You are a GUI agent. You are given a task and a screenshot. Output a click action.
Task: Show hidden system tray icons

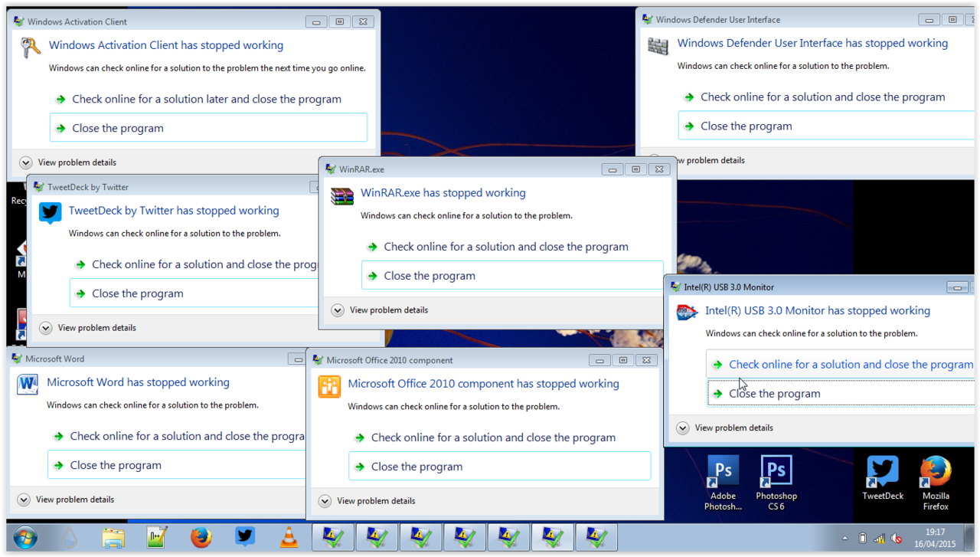[x=845, y=539]
